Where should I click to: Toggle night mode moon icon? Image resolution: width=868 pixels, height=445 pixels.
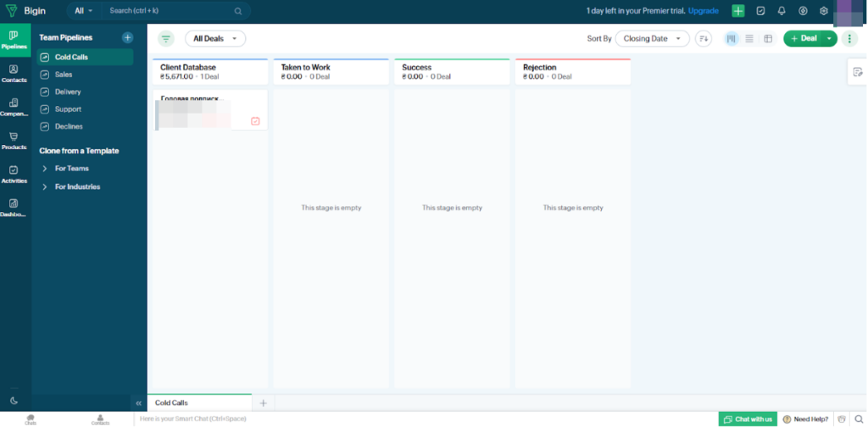pyautogui.click(x=14, y=400)
